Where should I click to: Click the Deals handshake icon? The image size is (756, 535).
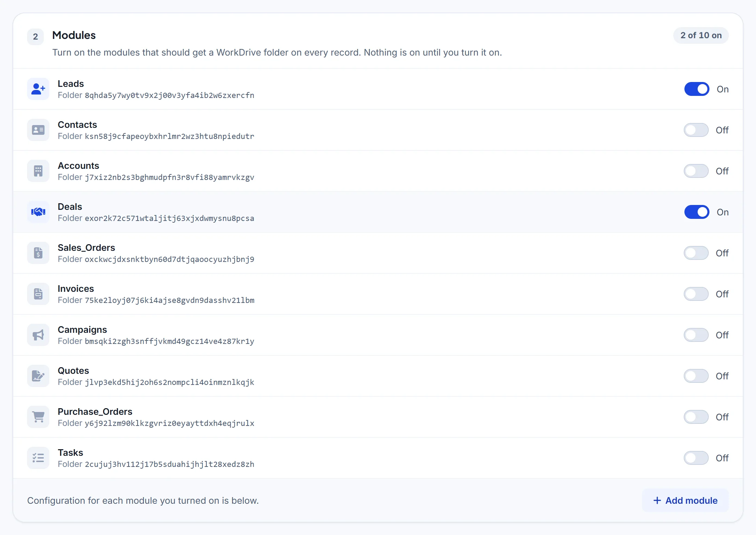click(38, 212)
